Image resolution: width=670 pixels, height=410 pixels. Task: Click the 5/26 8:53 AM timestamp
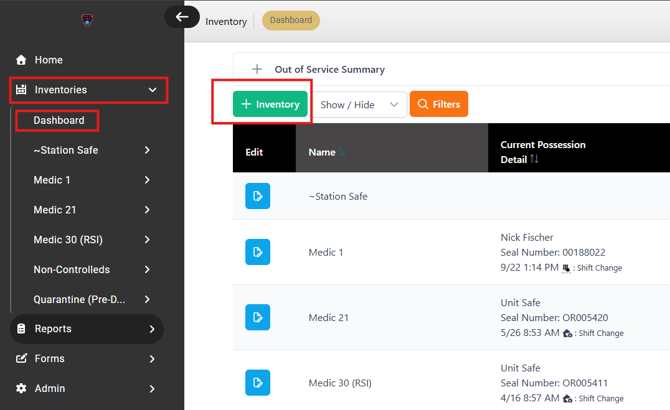pyautogui.click(x=530, y=333)
